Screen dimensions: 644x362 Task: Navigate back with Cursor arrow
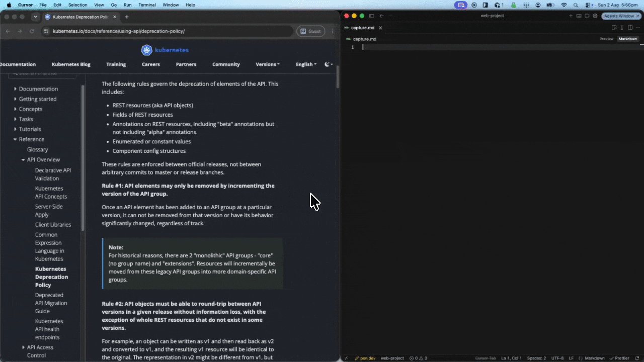point(381,16)
